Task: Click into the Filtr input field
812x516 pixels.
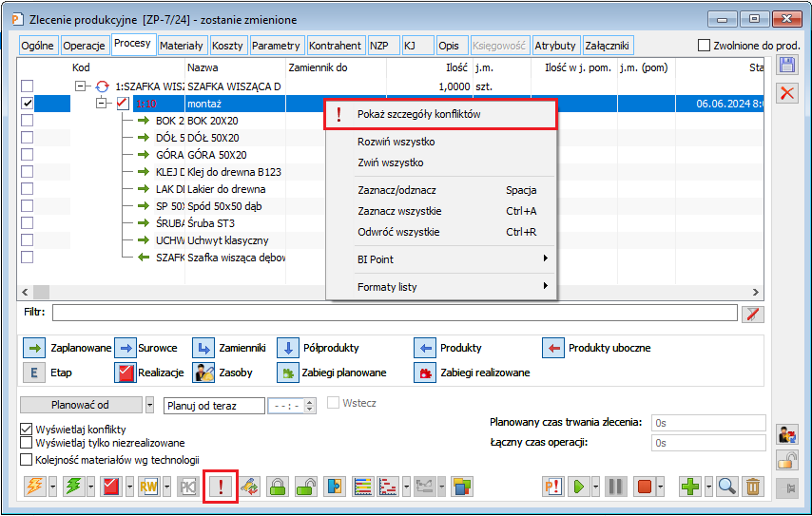Action: pos(395,313)
